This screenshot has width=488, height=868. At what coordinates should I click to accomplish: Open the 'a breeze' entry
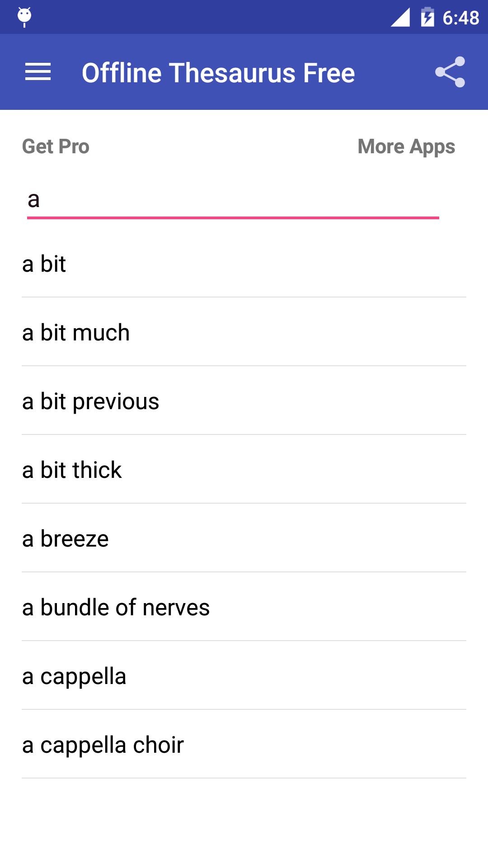pyautogui.click(x=244, y=538)
